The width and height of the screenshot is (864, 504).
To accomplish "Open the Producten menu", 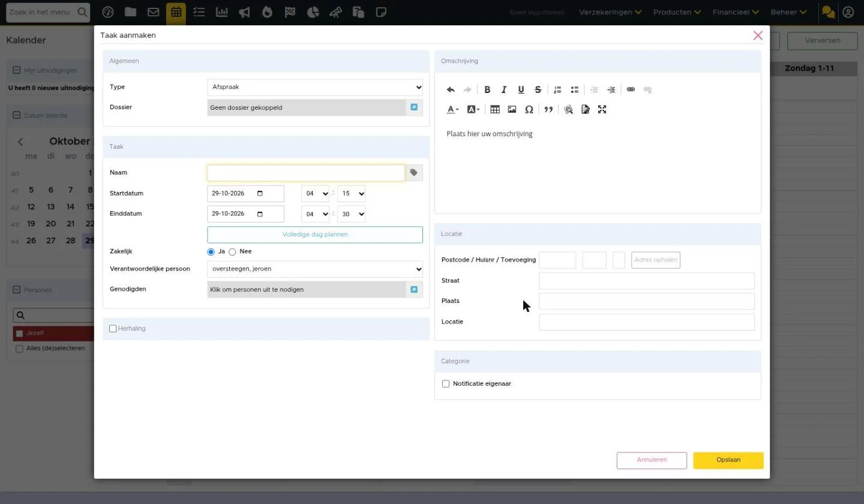I will tap(677, 12).
